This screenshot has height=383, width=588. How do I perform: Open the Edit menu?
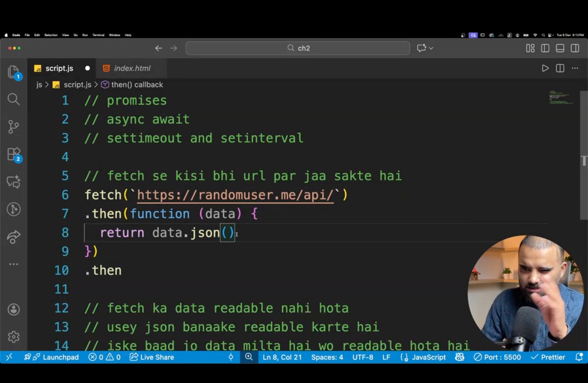click(37, 35)
